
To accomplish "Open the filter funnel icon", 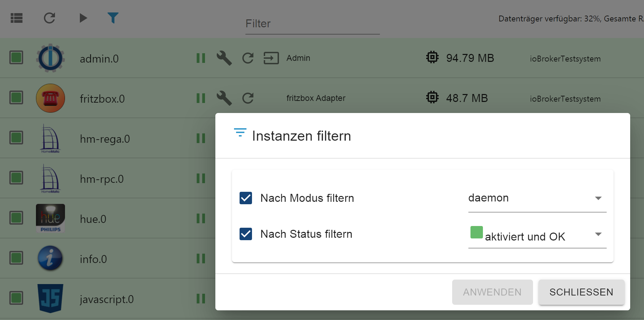I will tap(113, 18).
